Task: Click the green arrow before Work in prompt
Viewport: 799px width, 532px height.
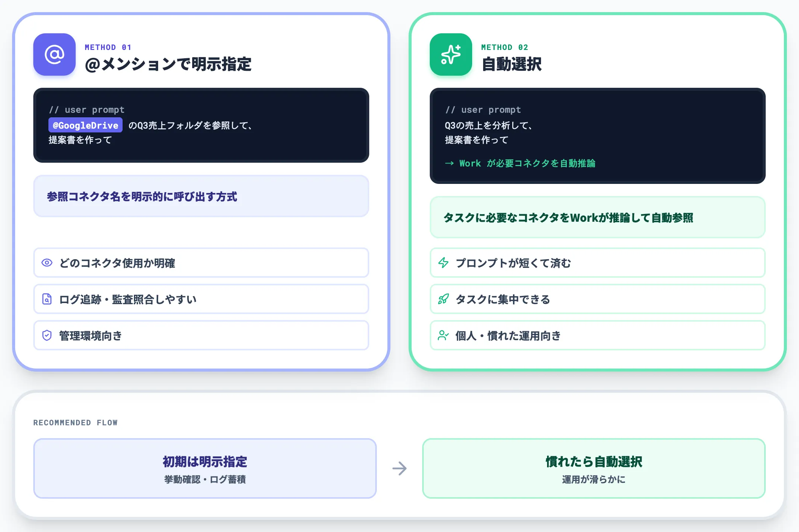Action: 449,163
